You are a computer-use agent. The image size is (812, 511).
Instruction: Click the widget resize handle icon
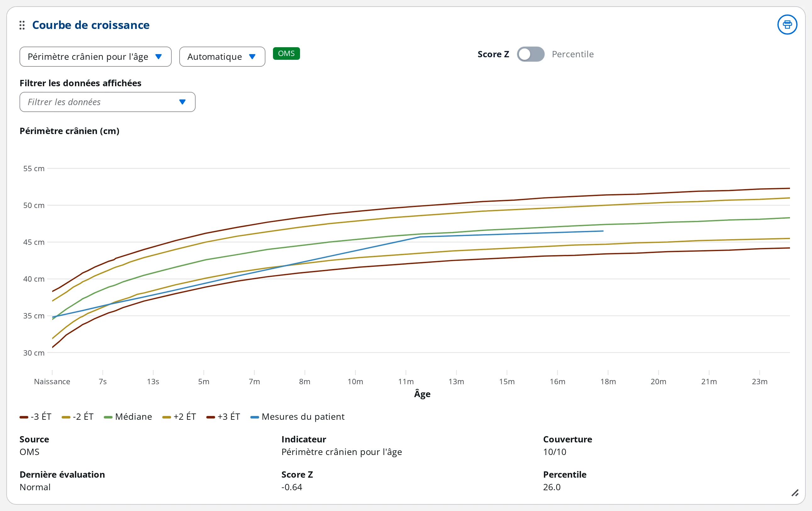pos(795,493)
